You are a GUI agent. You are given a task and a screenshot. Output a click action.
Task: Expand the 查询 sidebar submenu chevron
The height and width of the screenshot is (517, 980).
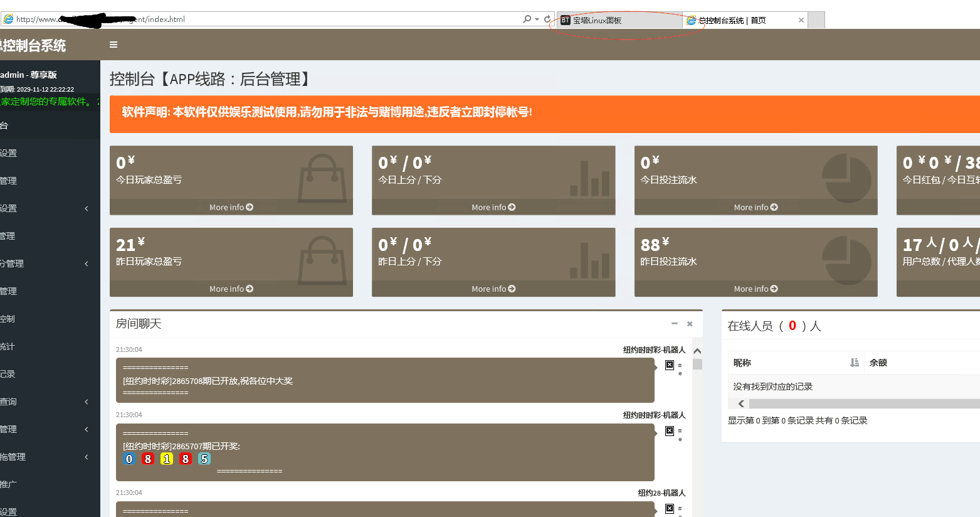pos(87,402)
